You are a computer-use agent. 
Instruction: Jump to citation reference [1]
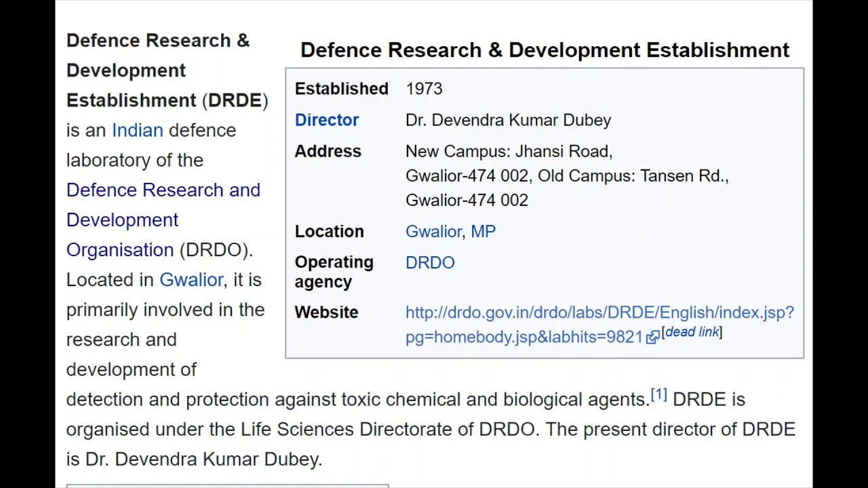[x=658, y=394]
